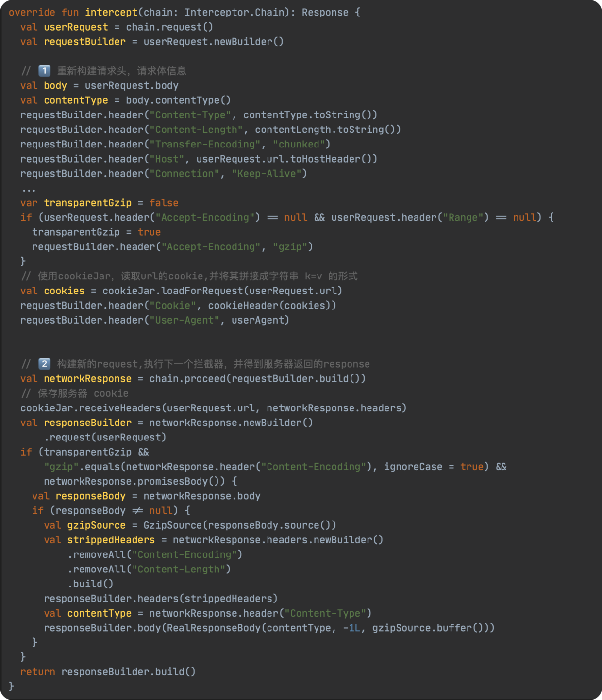The image size is (602, 700).
Task: Click the 'override fun intercept' function declaration line
Action: click(184, 12)
